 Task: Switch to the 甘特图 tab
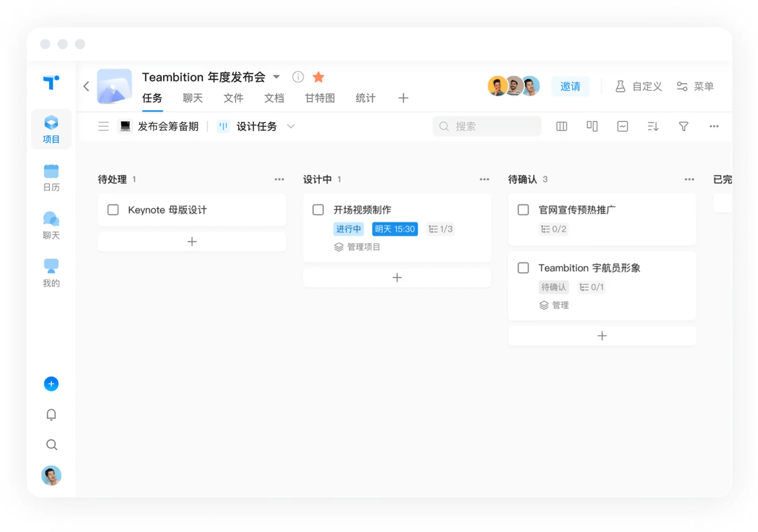pos(319,98)
